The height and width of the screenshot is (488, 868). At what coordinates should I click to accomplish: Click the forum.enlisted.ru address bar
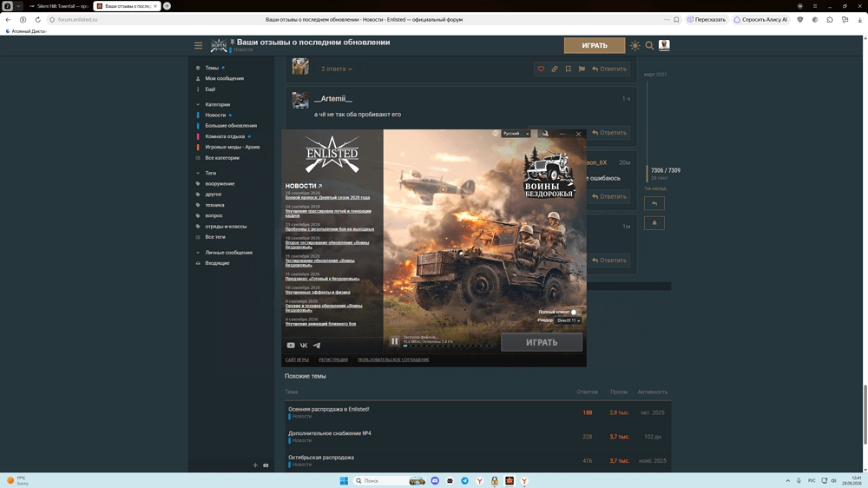[77, 19]
